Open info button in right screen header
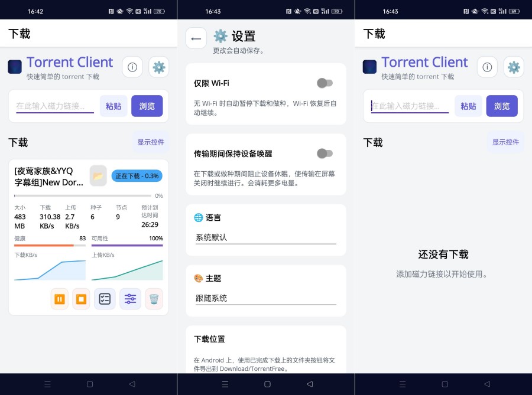The height and width of the screenshot is (395, 532). pyautogui.click(x=487, y=67)
